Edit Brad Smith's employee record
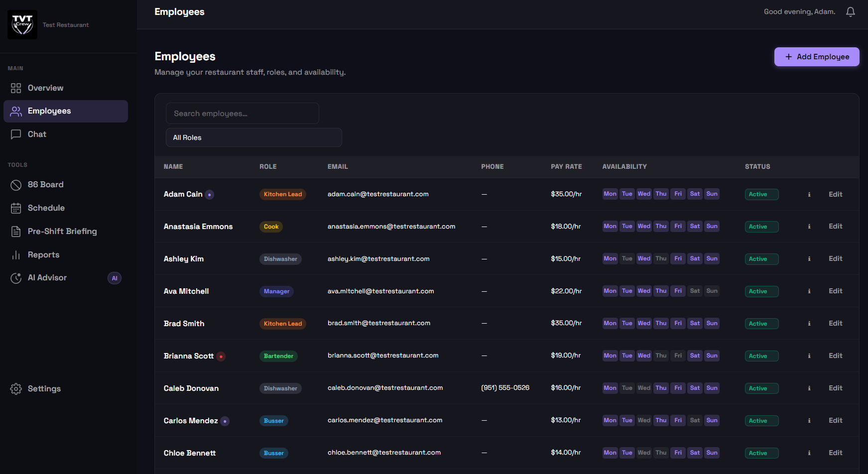Viewport: 868px width, 474px height. pyautogui.click(x=835, y=324)
